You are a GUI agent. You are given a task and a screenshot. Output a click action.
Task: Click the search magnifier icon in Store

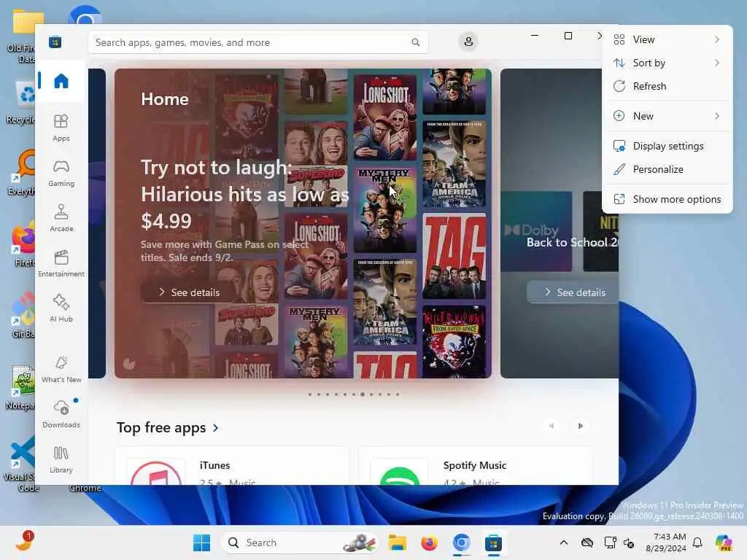pos(415,42)
